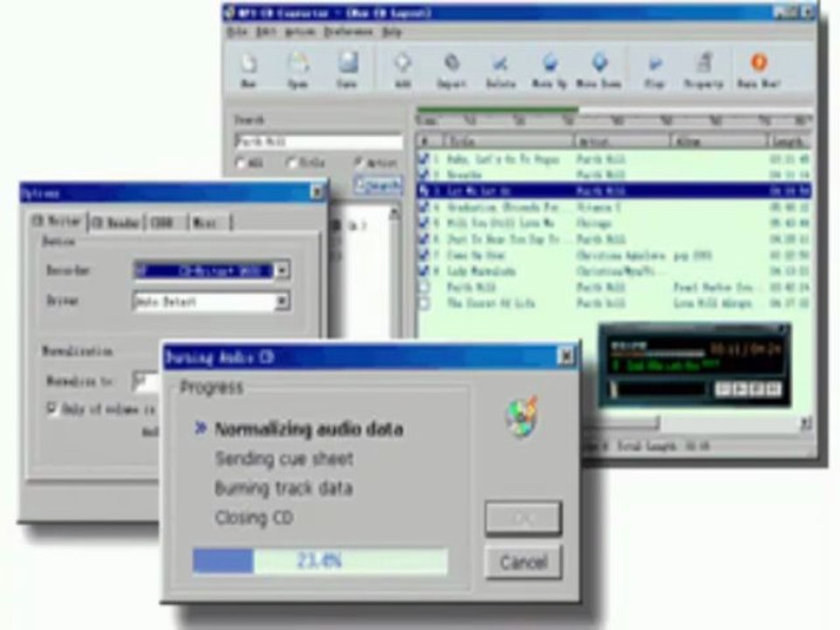Image resolution: width=840 pixels, height=630 pixels.
Task: Click the seek bar in mini player
Action: [660, 388]
